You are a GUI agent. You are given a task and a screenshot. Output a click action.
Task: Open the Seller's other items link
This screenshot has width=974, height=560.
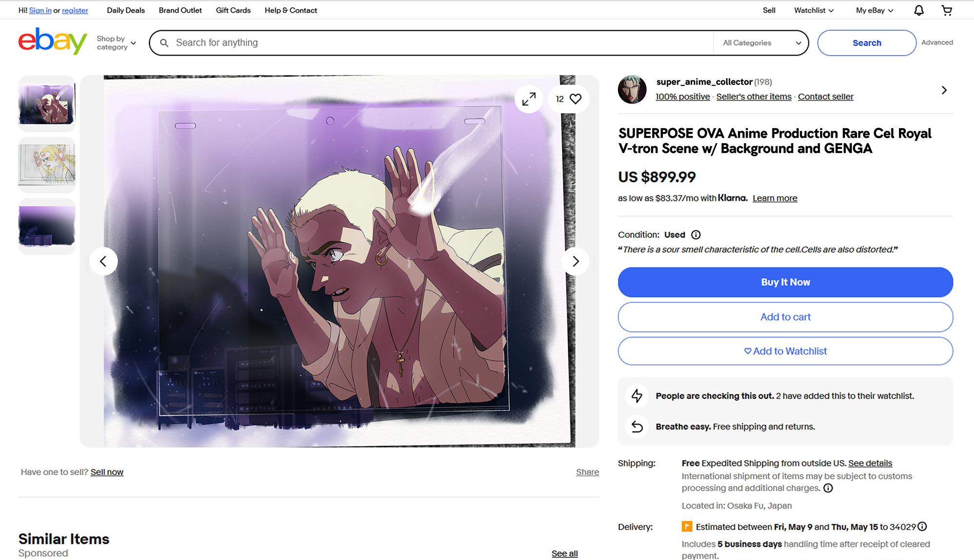tap(753, 96)
